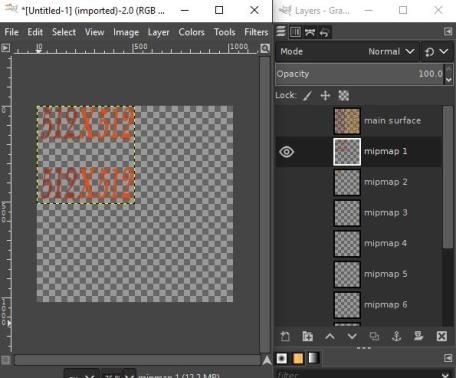
Task: Raise the selected layer one step
Action: [330, 336]
